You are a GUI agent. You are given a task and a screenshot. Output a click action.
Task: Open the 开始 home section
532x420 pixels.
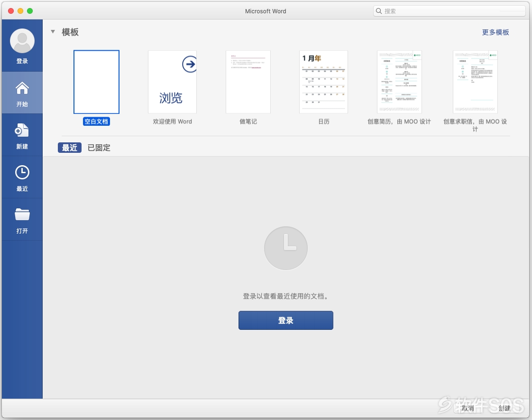point(22,93)
